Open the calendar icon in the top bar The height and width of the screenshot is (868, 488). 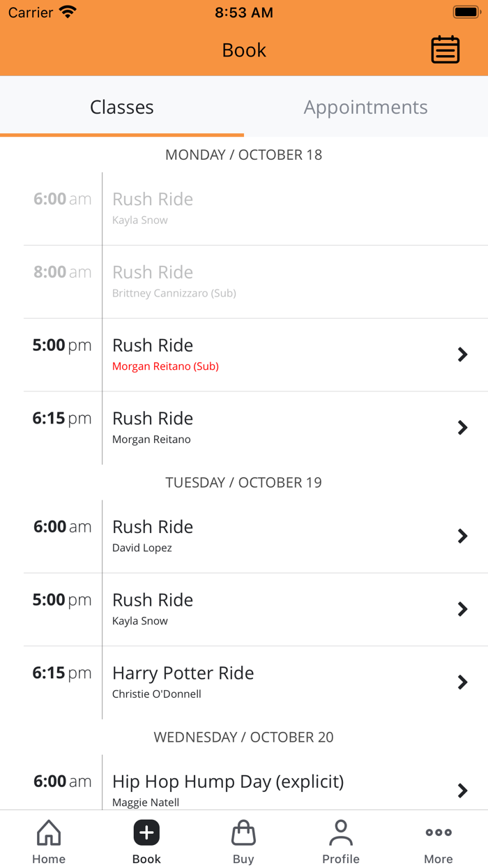445,50
